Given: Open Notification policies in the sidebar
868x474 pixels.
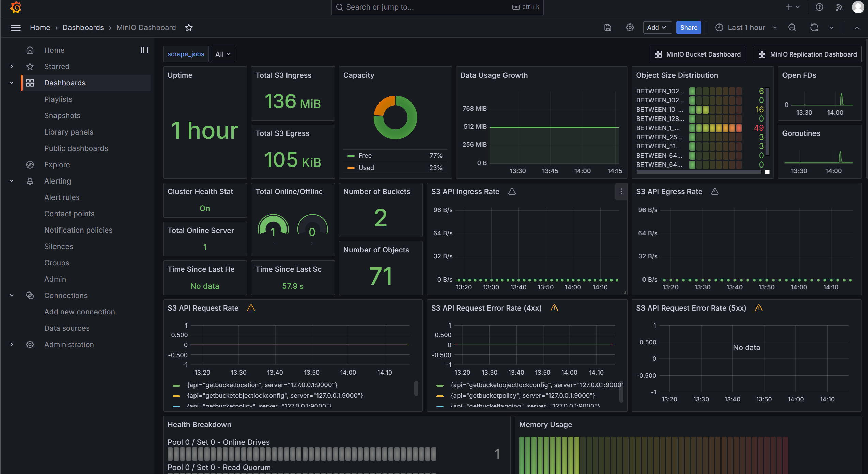Looking at the screenshot, I should [x=78, y=230].
